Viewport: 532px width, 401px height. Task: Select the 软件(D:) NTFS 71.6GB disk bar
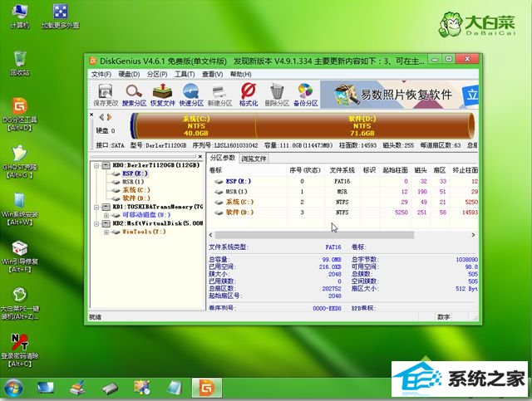362,125
